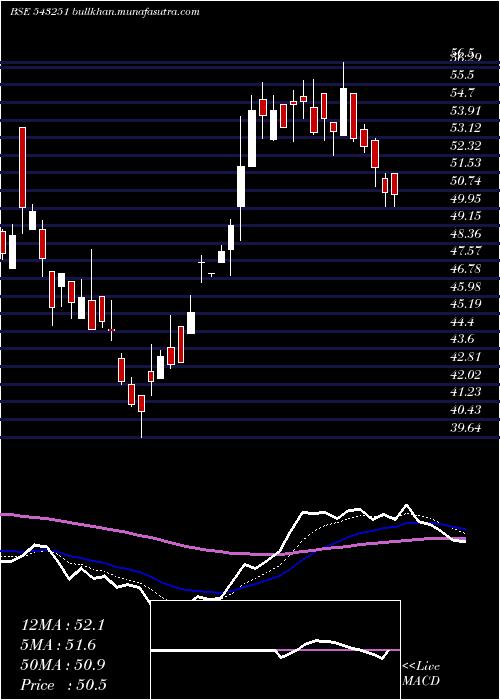Click the 12MA : 52.1 legend text
The width and height of the screenshot is (500, 700).
[x=63, y=625]
